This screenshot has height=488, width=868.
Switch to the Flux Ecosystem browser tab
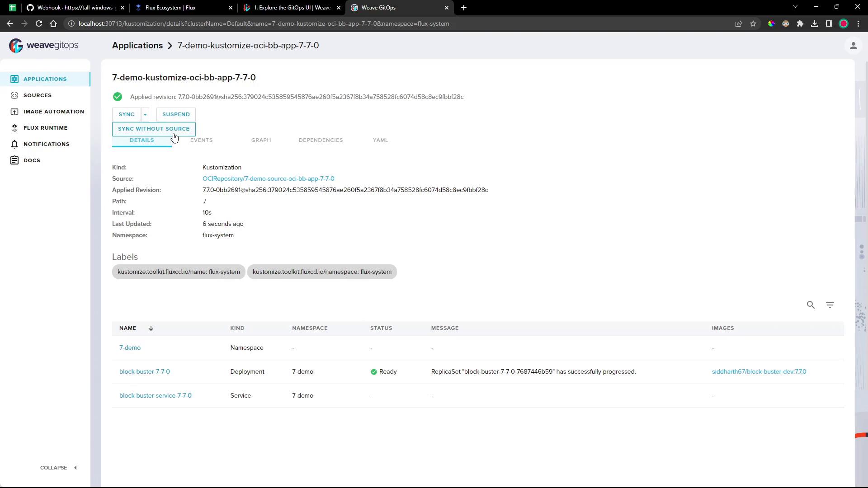click(x=183, y=8)
